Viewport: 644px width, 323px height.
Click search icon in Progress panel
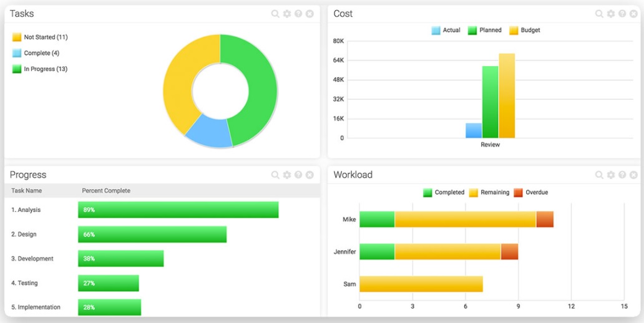[275, 175]
